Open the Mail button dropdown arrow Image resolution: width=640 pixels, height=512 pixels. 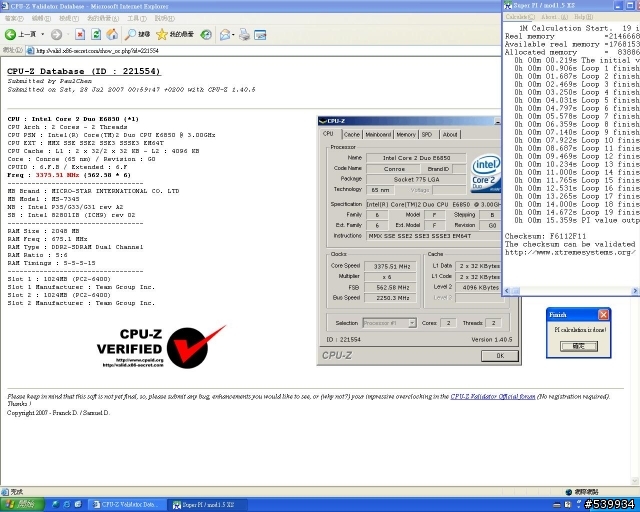click(233, 35)
